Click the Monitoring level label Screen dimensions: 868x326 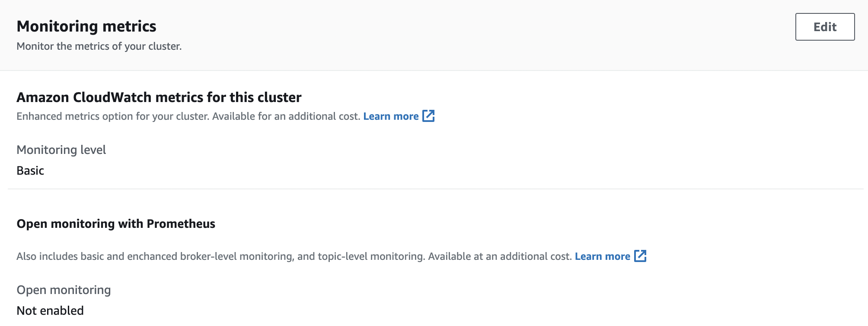61,150
